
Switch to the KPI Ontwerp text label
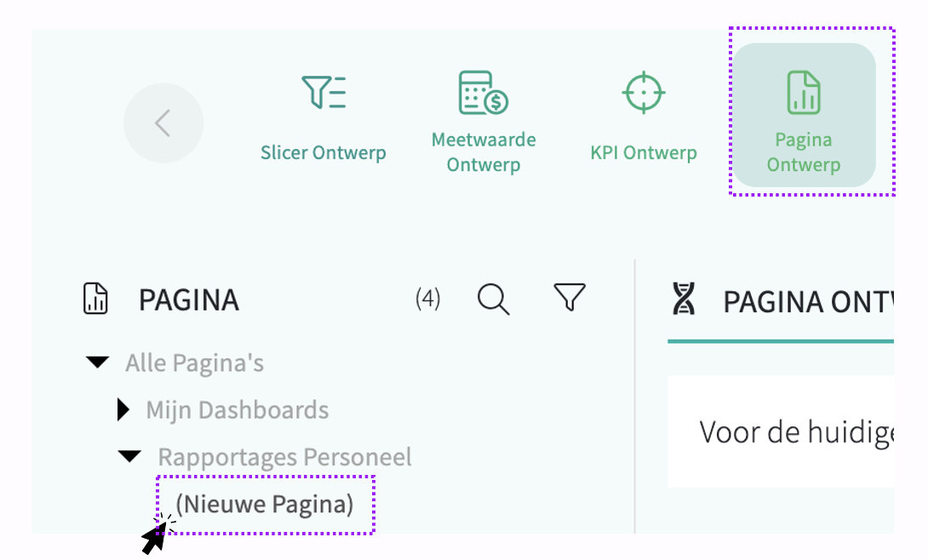644,152
